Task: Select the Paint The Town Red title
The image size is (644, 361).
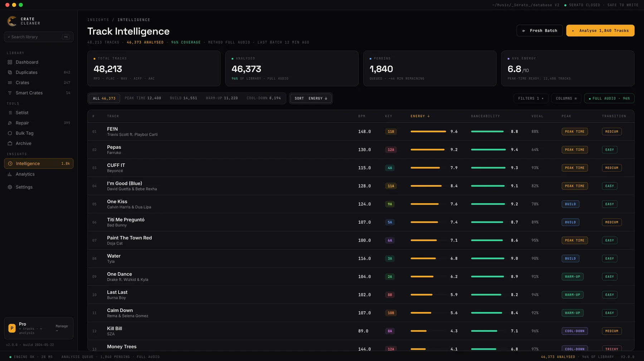Action: [130, 238]
